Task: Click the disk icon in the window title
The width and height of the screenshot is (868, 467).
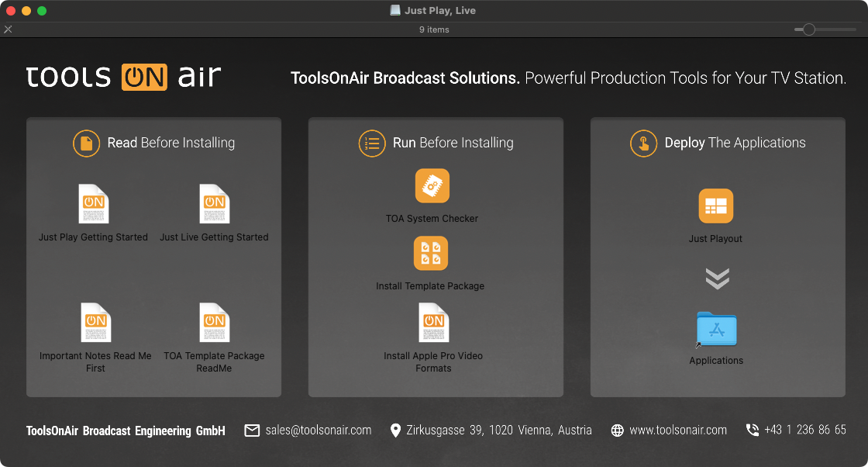Action: pyautogui.click(x=395, y=10)
